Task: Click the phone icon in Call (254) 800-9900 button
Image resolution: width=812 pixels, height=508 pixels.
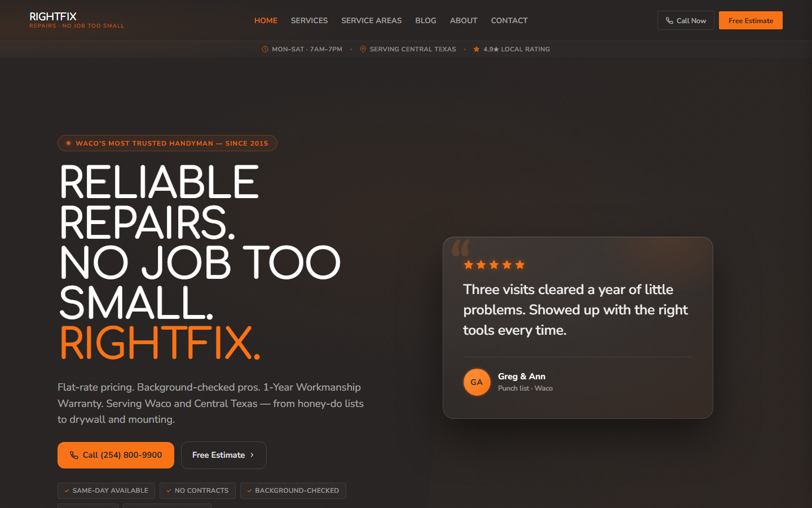Action: (x=74, y=455)
